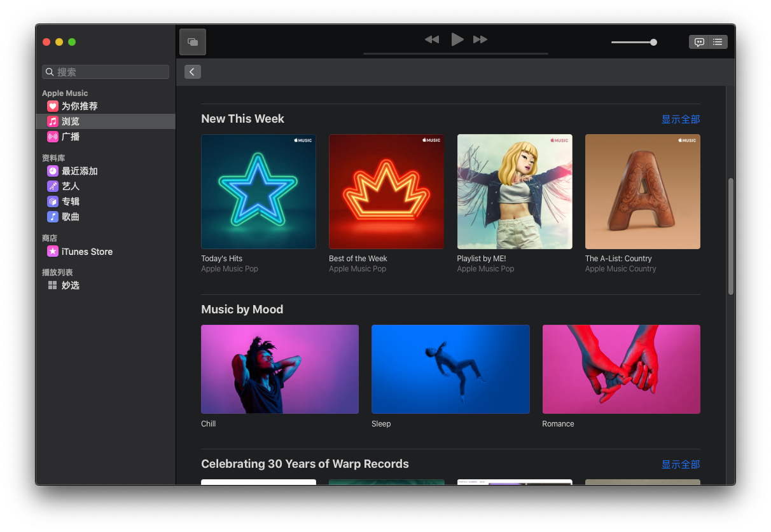The image size is (771, 532).
Task: Go back with the chevron button
Action: pyautogui.click(x=192, y=72)
